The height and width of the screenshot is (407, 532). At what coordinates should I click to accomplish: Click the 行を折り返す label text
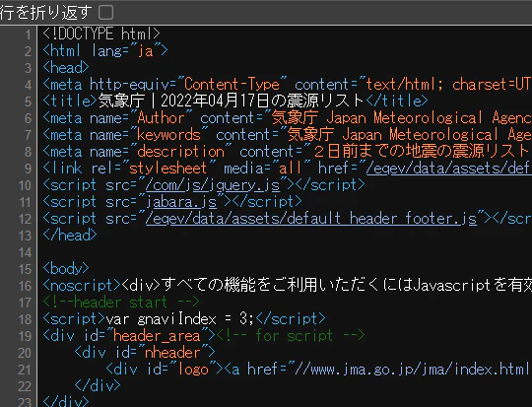[x=46, y=13]
